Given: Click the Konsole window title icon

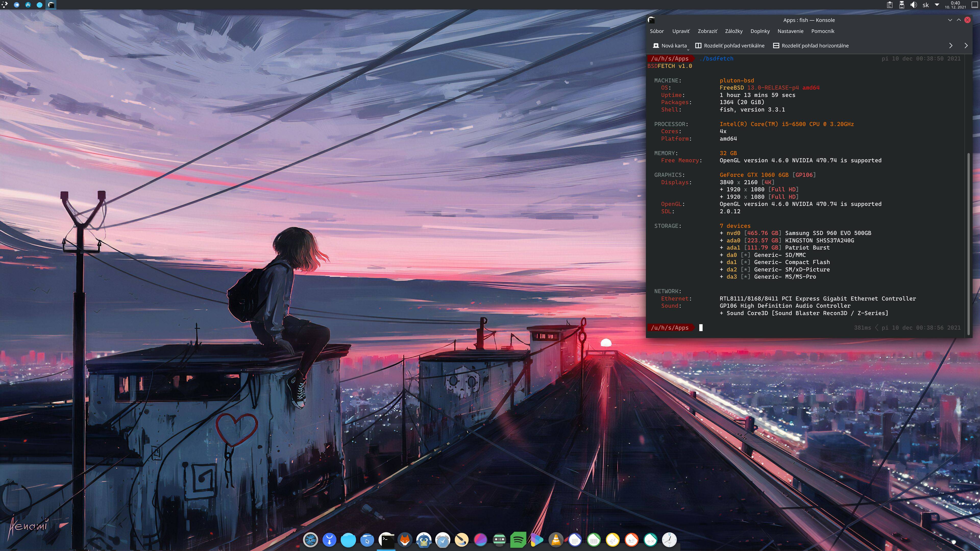Looking at the screenshot, I should 651,20.
